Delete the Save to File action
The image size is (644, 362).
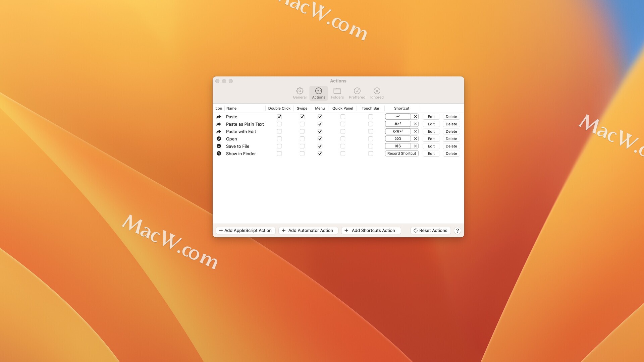click(x=451, y=146)
